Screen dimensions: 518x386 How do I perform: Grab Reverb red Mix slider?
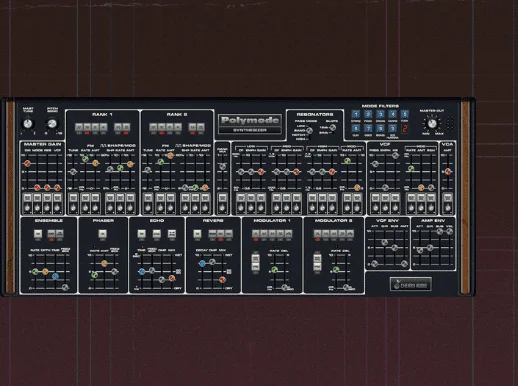[x=222, y=280]
